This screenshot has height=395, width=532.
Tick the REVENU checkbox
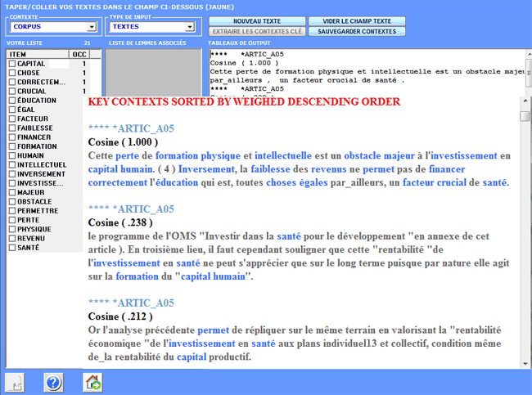coord(12,238)
